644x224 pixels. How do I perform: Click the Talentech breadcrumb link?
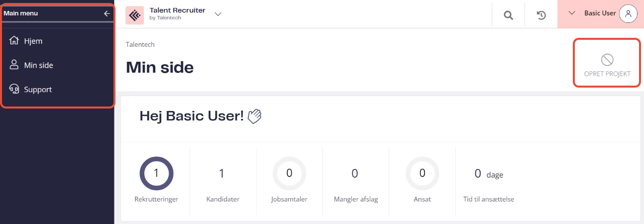click(140, 44)
